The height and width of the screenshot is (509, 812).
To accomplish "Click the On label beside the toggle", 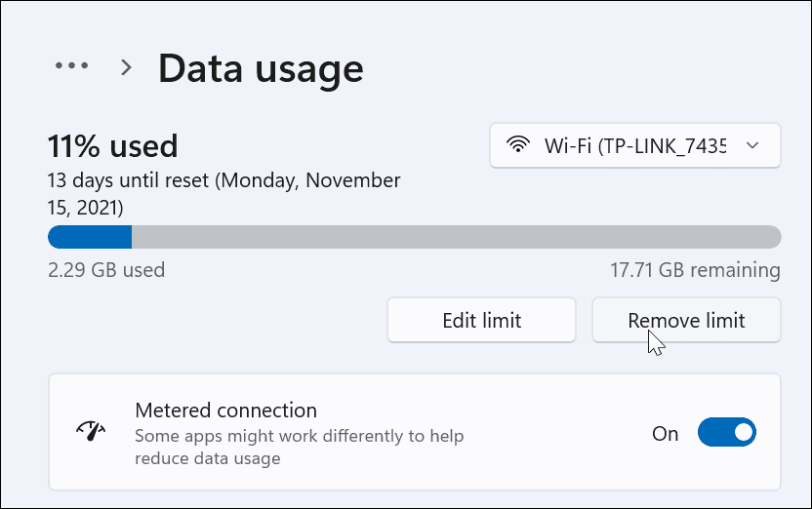I will pyautogui.click(x=665, y=434).
